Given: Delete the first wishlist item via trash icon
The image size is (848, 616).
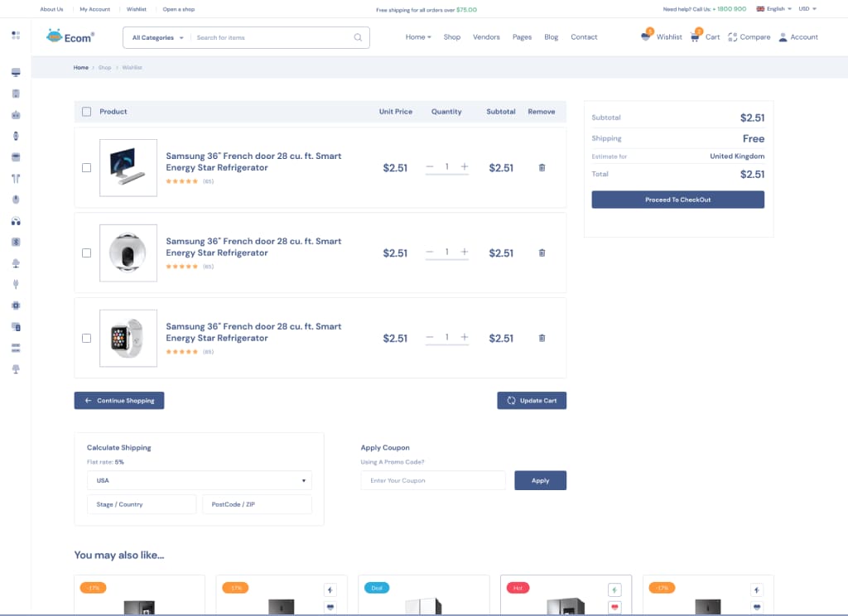Looking at the screenshot, I should [542, 167].
